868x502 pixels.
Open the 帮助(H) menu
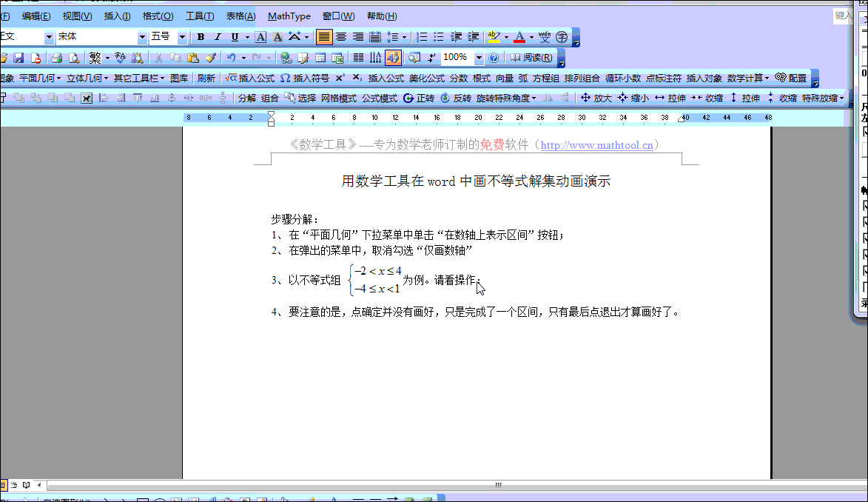click(x=382, y=16)
